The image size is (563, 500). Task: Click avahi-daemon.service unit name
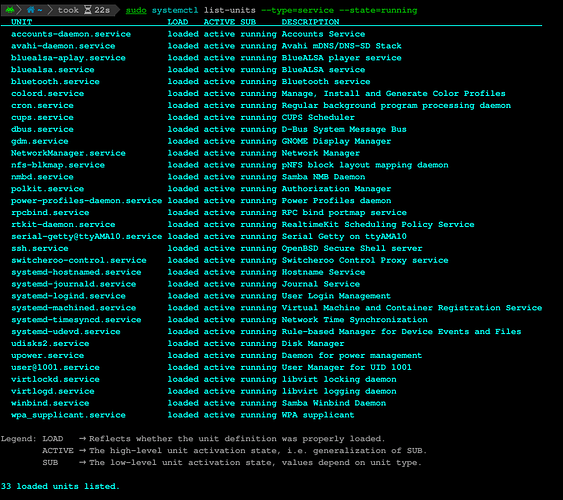coord(63,46)
